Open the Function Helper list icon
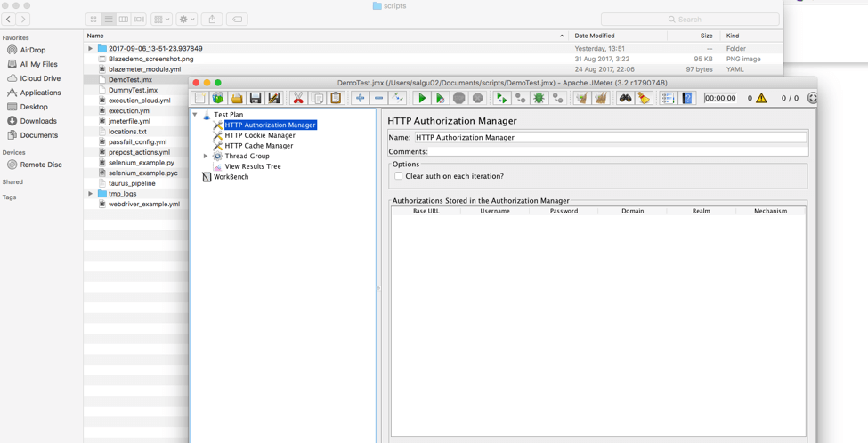Viewport: 868px width, 443px height. tap(669, 99)
